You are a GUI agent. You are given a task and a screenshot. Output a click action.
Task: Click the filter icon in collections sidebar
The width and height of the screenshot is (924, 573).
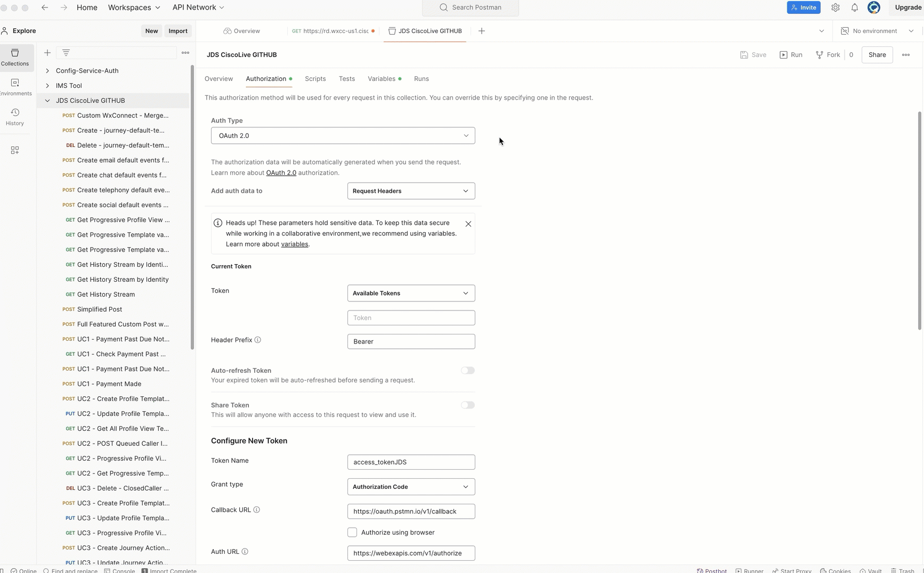[66, 53]
